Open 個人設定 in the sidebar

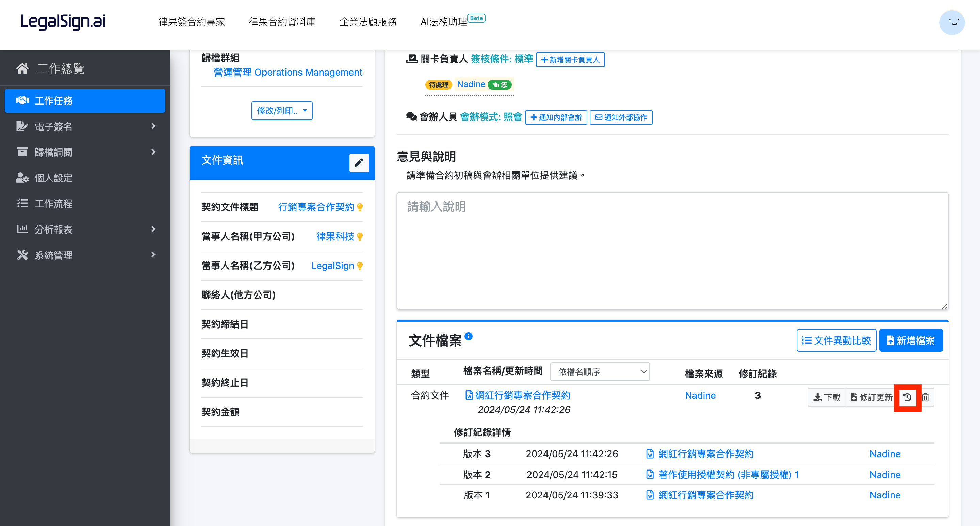pos(54,178)
